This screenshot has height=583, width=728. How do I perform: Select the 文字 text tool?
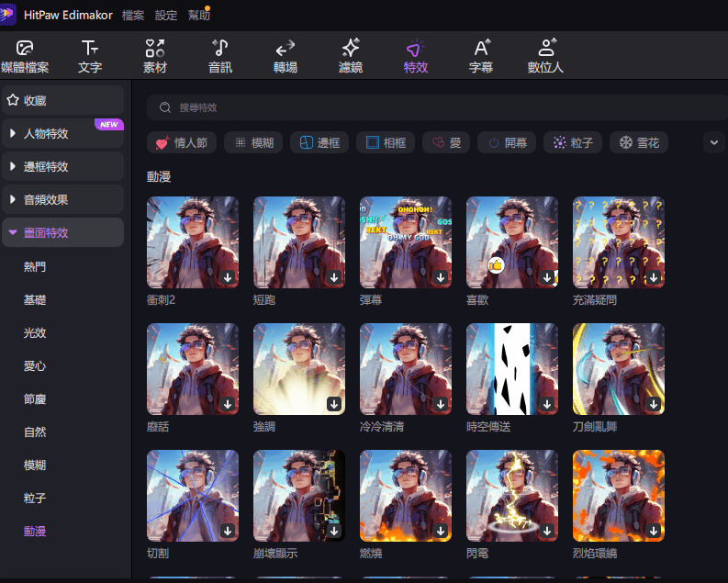click(89, 56)
